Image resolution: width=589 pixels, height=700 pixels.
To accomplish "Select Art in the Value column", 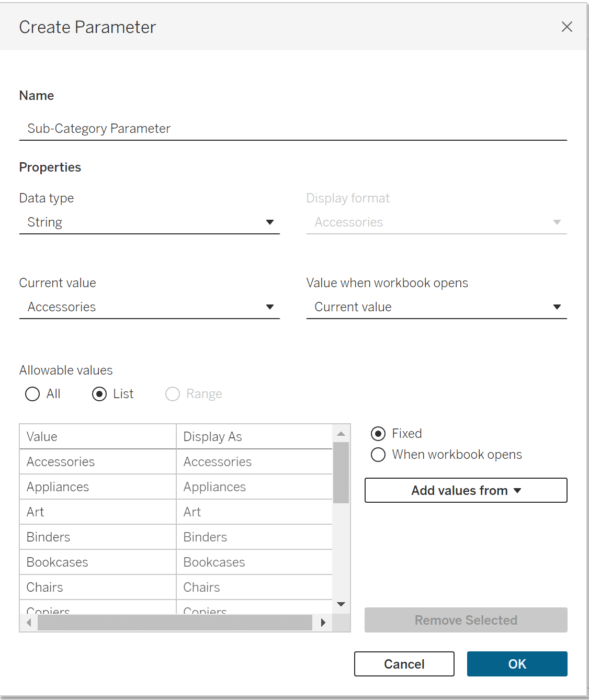I will coord(98,512).
